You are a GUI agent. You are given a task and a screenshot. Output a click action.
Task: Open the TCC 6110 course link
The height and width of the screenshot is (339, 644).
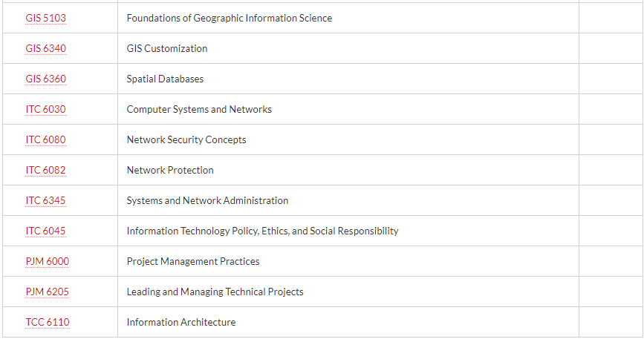point(48,322)
